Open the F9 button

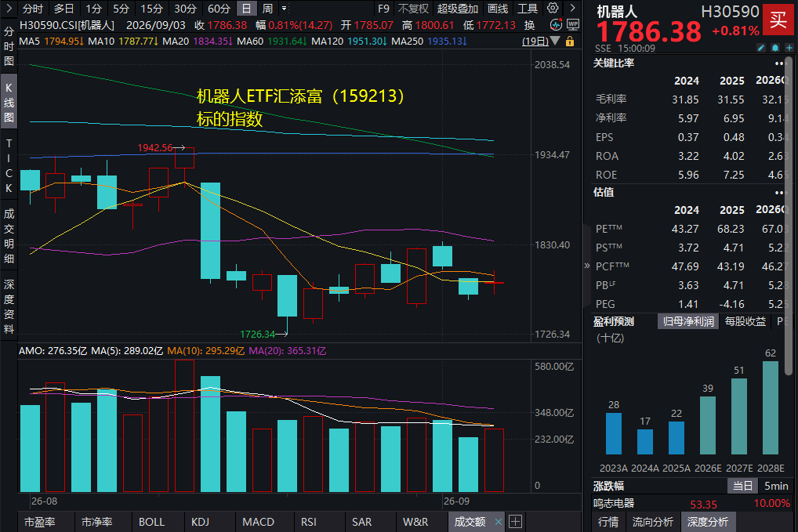pyautogui.click(x=383, y=9)
